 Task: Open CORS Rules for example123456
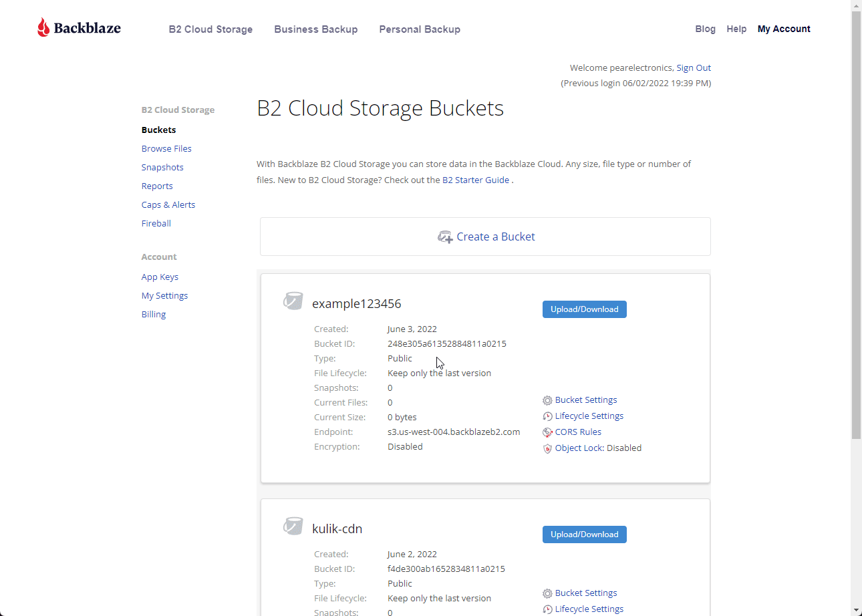point(578,432)
